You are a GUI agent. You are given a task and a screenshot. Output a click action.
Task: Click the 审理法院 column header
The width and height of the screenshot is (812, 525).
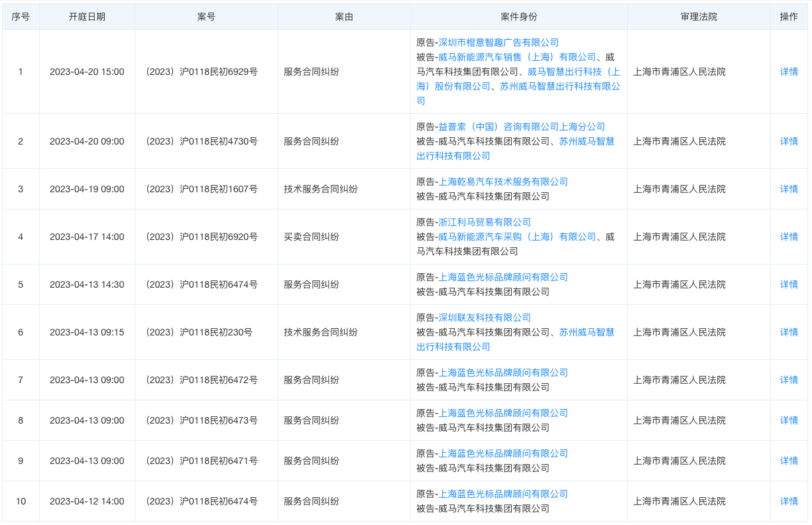coord(699,17)
